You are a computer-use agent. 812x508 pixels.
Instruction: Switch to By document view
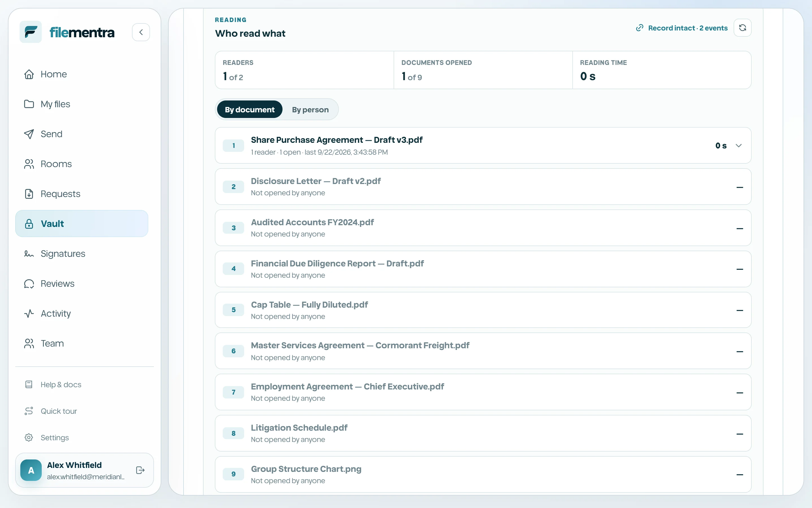[250, 110]
